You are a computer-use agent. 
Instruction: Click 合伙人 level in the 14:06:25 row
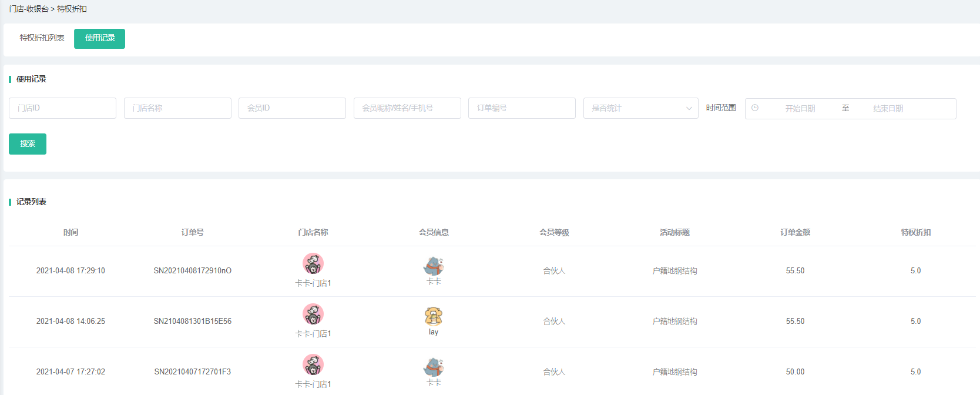(x=554, y=322)
